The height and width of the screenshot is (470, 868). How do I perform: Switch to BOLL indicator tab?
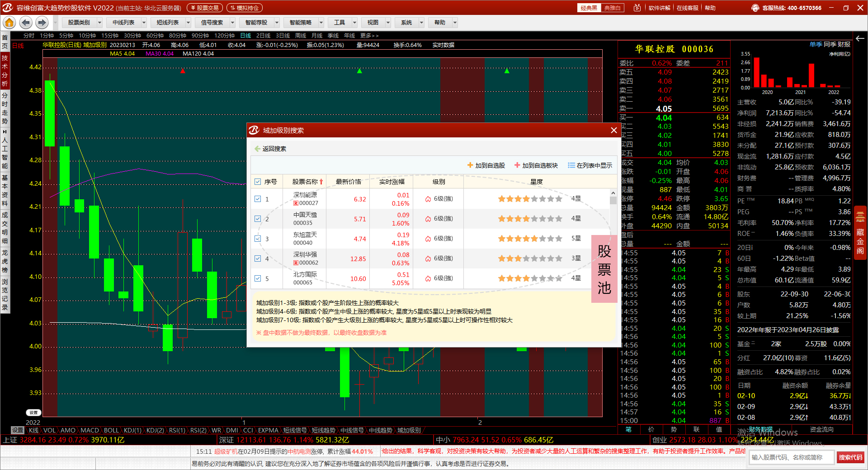pyautogui.click(x=111, y=430)
